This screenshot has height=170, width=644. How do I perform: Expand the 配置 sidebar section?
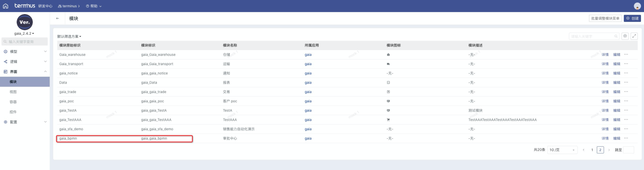pos(24,122)
